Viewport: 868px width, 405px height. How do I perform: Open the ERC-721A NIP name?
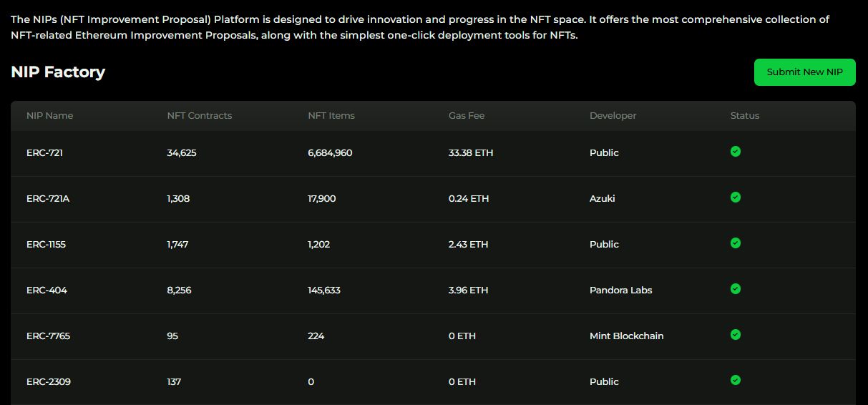pos(48,199)
